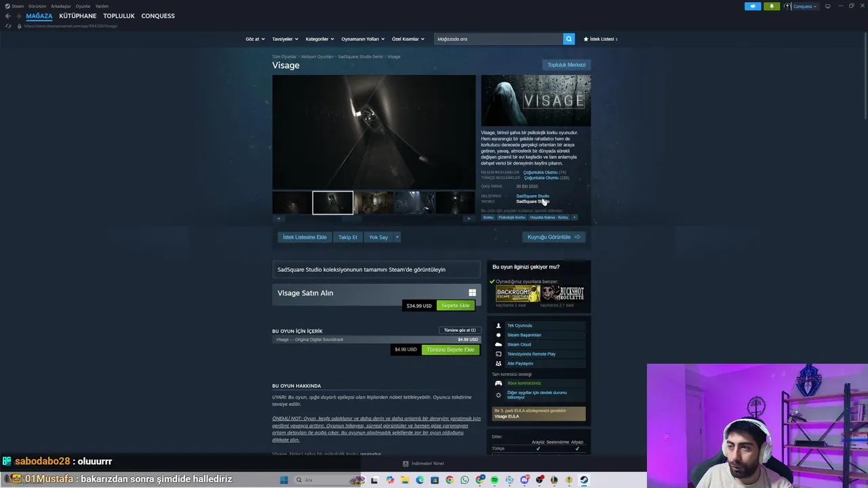Screen dimensions: 868x488
Task: Expand the Göz at dropdown
Action: (254, 39)
